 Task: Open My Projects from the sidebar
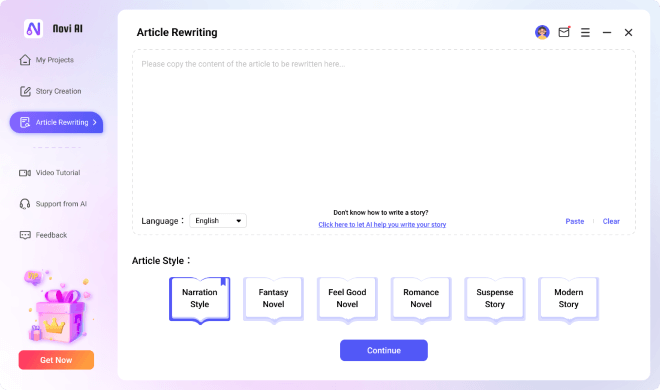coord(46,60)
